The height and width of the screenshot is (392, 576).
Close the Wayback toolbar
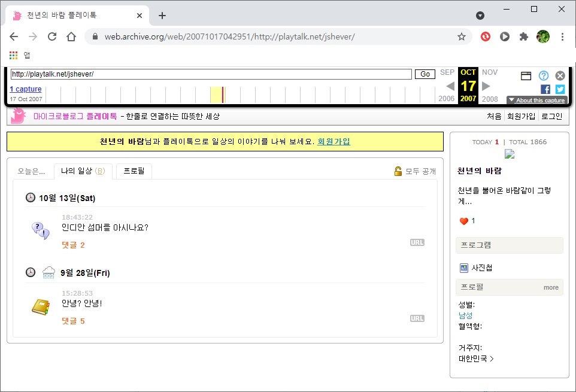pos(560,75)
